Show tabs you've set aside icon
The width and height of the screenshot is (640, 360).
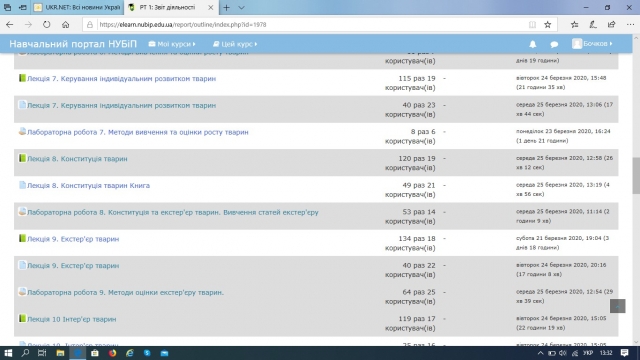[x=7, y=7]
